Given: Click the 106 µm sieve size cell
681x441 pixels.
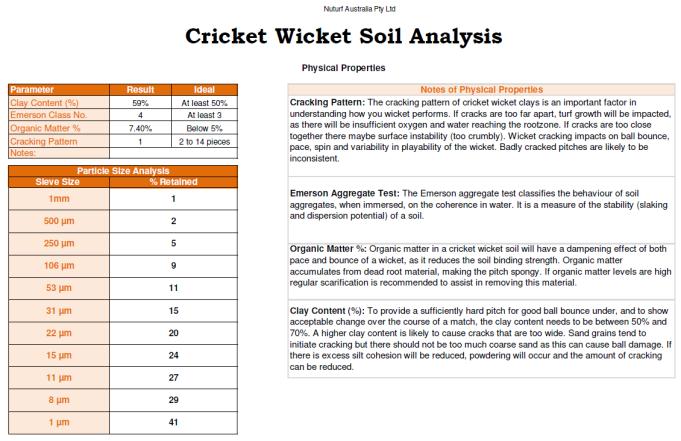Looking at the screenshot, I should click(51, 265).
